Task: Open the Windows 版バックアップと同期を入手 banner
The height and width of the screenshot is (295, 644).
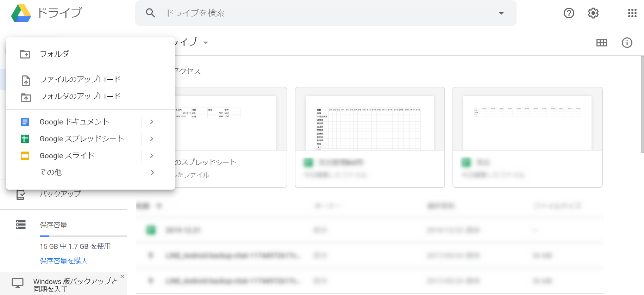Action: point(63,283)
